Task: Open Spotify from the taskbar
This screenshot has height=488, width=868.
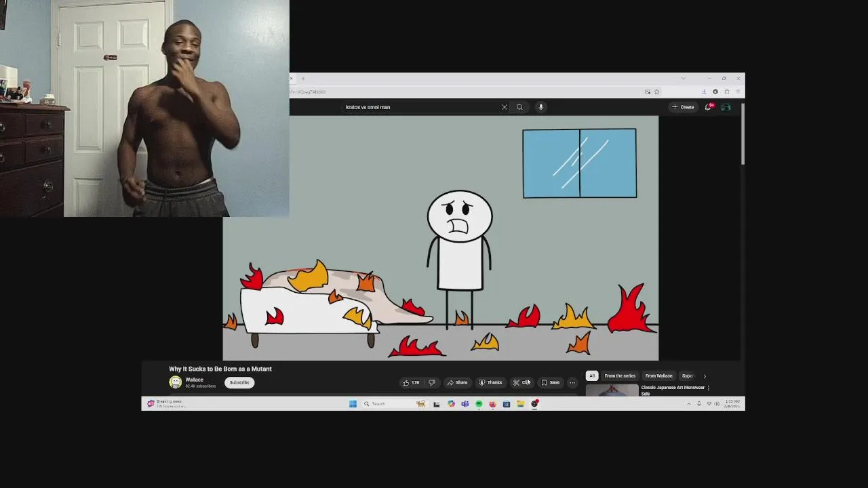Action: pyautogui.click(x=479, y=404)
